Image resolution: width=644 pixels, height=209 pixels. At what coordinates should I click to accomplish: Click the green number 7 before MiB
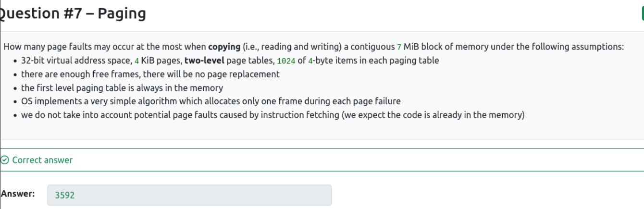coord(399,47)
